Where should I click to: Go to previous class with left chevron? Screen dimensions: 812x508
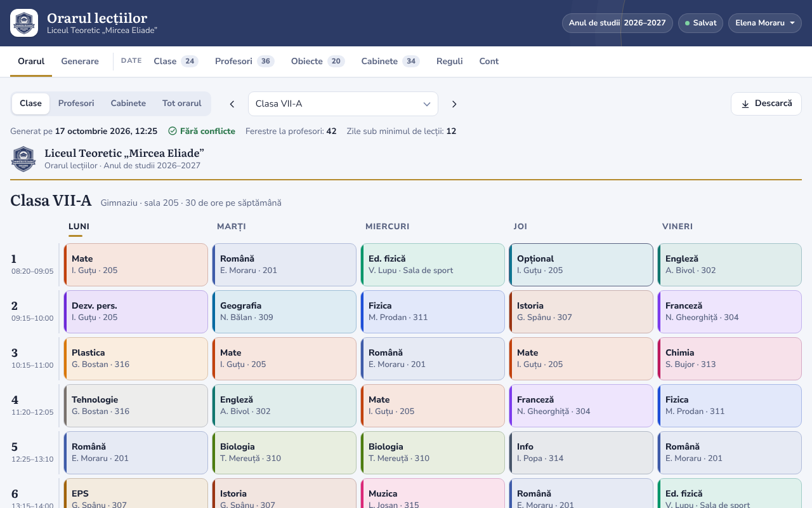tap(232, 104)
